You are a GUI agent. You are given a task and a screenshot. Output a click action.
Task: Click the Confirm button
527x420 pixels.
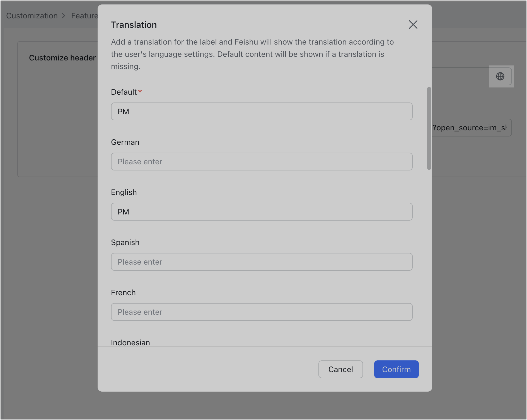point(396,369)
